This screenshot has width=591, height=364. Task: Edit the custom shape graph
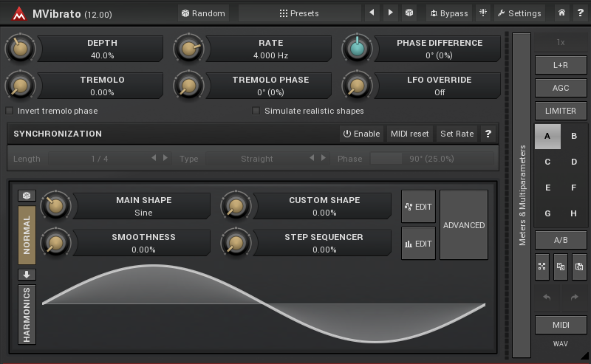[x=418, y=207]
